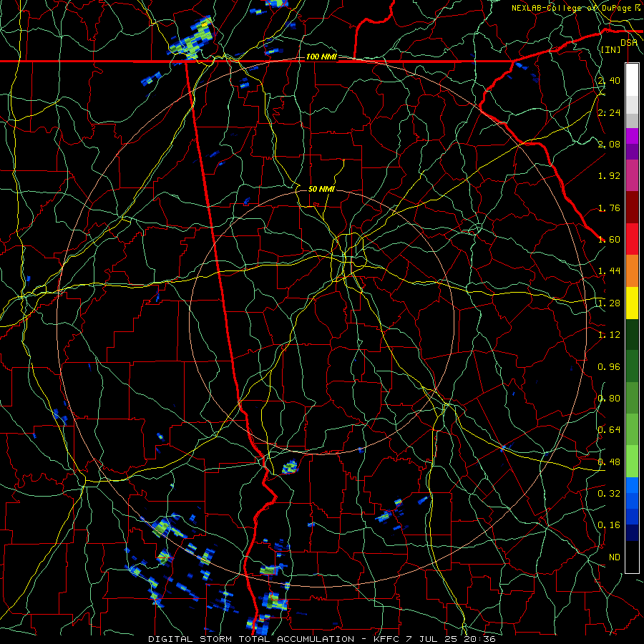Select the 1.28 legend label

pyautogui.click(x=609, y=303)
